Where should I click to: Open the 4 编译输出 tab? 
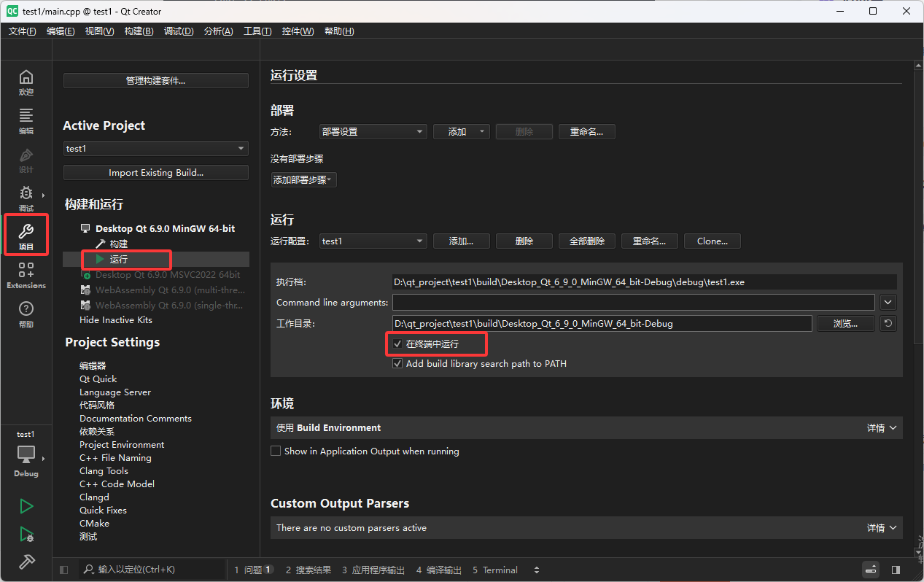click(x=439, y=570)
